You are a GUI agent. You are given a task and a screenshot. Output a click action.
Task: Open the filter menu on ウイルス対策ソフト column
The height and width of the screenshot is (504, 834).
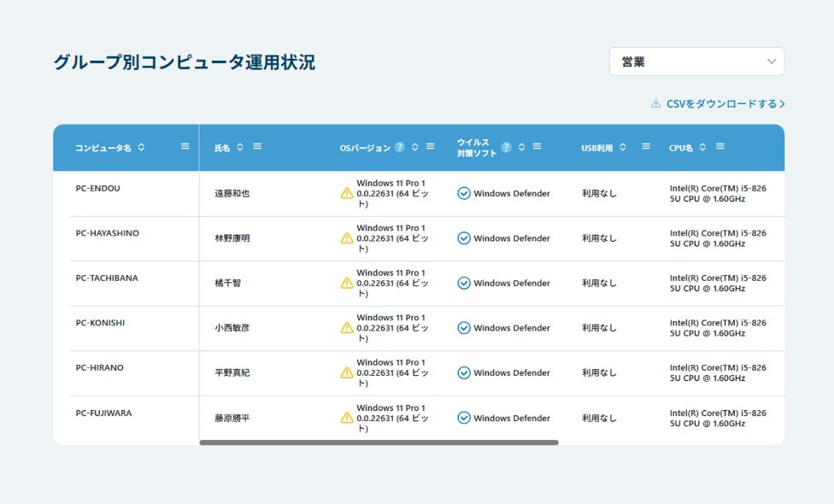[x=538, y=146]
